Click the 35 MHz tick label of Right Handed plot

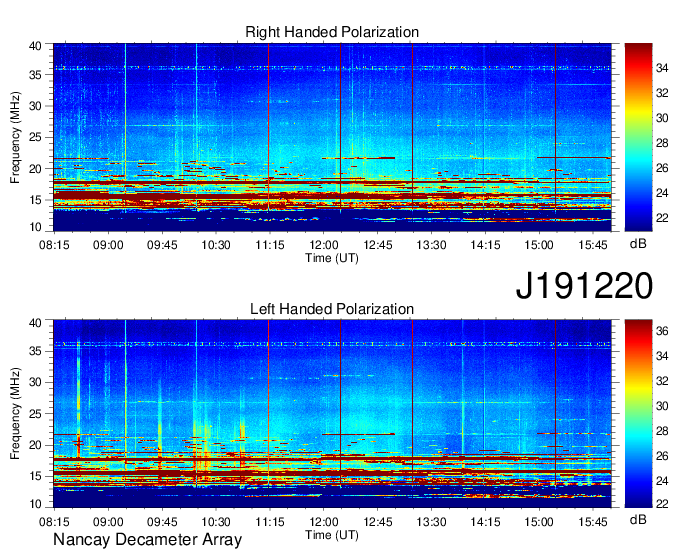click(35, 75)
